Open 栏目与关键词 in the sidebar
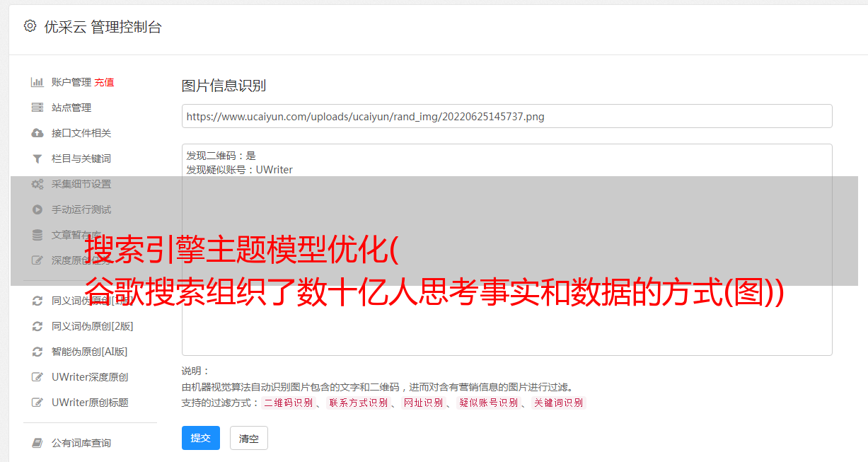Screen dimensions: 868x462 tap(81, 158)
